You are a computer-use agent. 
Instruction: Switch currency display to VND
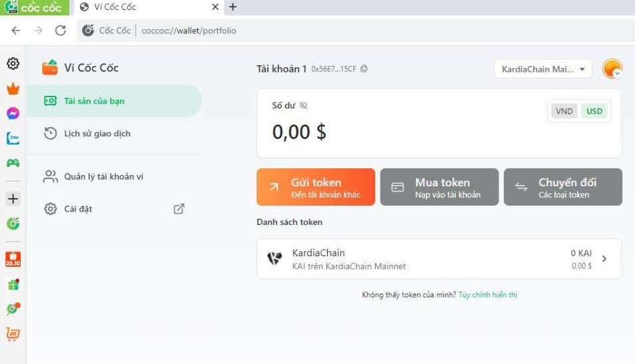pos(564,111)
